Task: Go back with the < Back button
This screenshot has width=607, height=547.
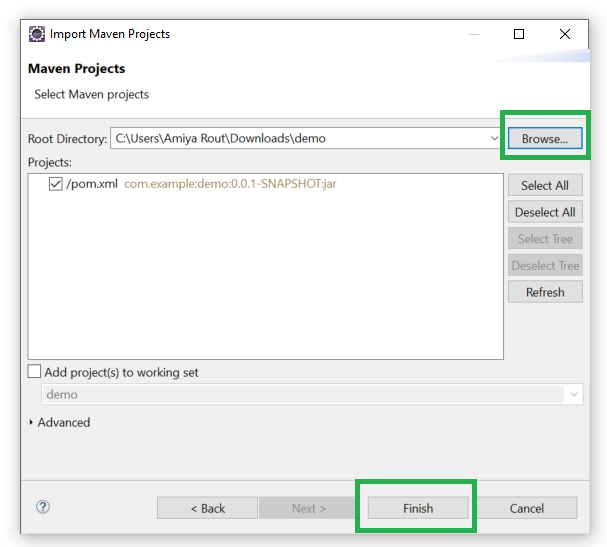Action: 207,508
